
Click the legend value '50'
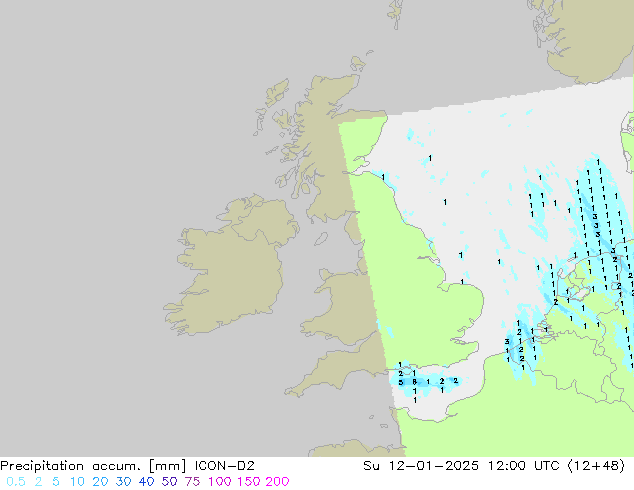[x=169, y=482]
